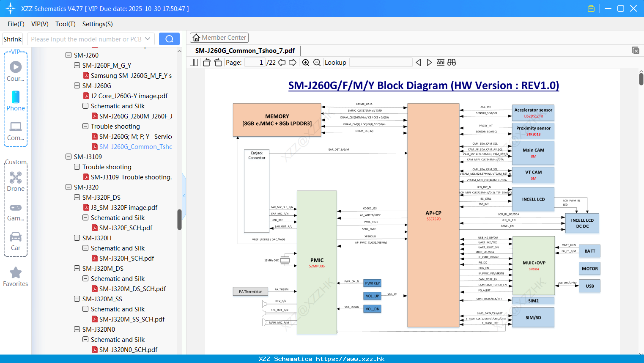Close the PDF tab with top-right icon
This screenshot has width=644, height=363.
(636, 50)
